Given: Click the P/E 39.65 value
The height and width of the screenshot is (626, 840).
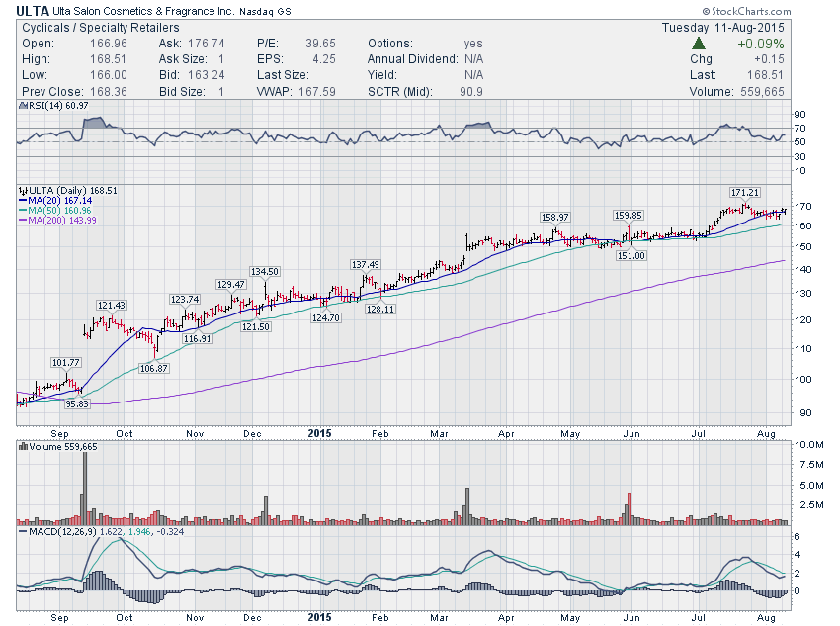Looking at the screenshot, I should (x=320, y=44).
